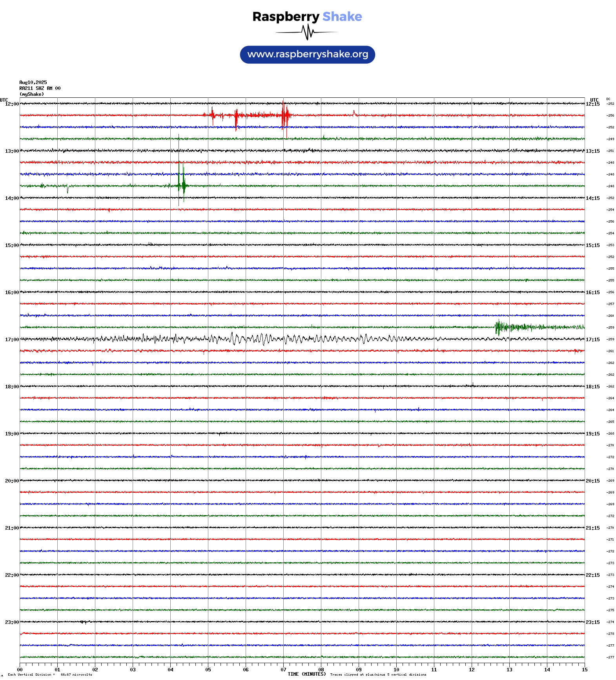This screenshot has height=680, width=616.
Task: Click the green event onset near minute 13
Action: pyautogui.click(x=498, y=327)
